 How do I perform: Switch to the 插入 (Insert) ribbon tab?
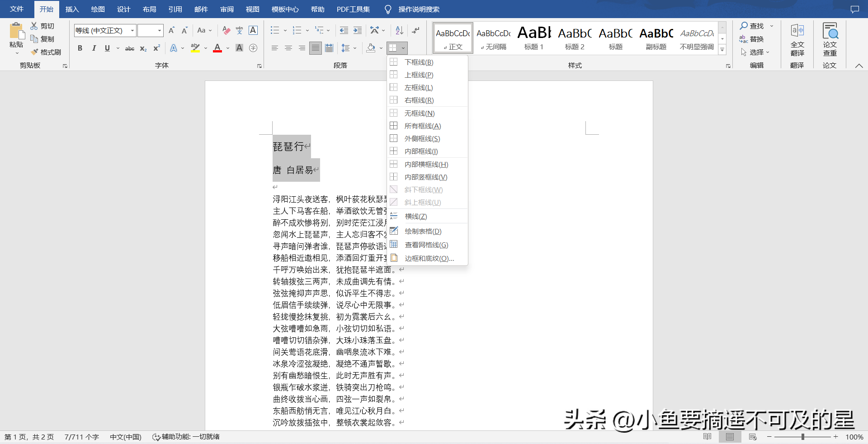[72, 9]
